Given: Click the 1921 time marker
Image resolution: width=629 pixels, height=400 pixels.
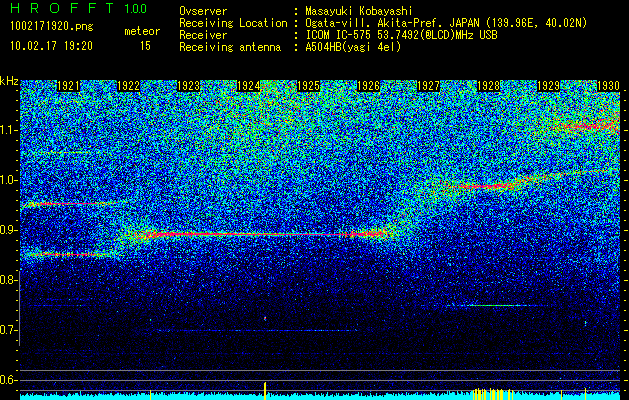Looking at the screenshot, I should pyautogui.click(x=69, y=86).
